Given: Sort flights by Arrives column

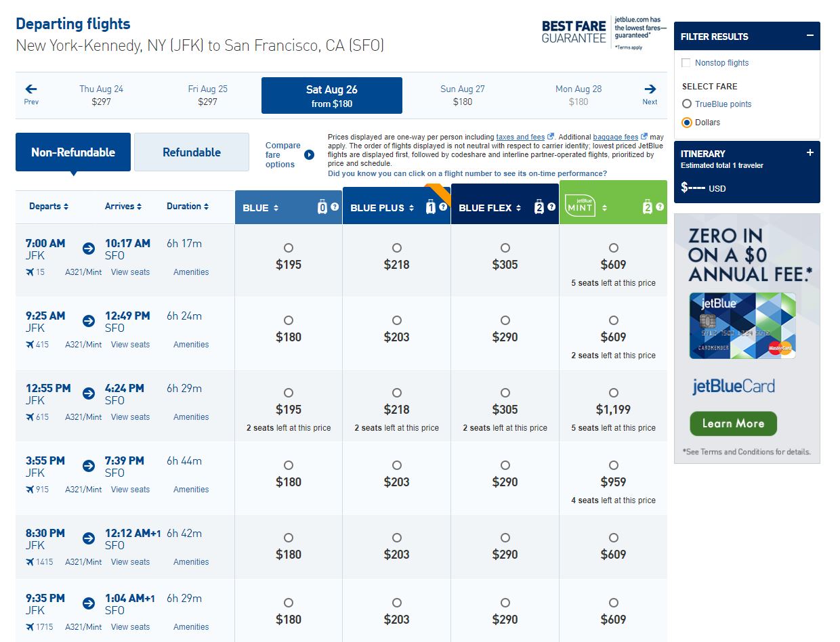Looking at the screenshot, I should coord(123,207).
